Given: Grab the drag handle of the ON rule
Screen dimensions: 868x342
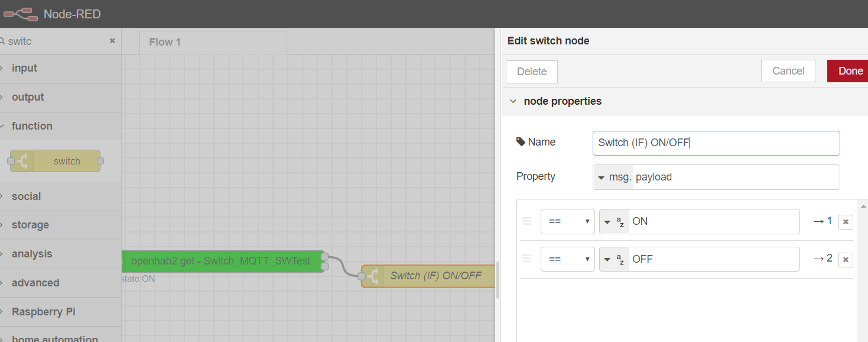Looking at the screenshot, I should coord(527,221).
